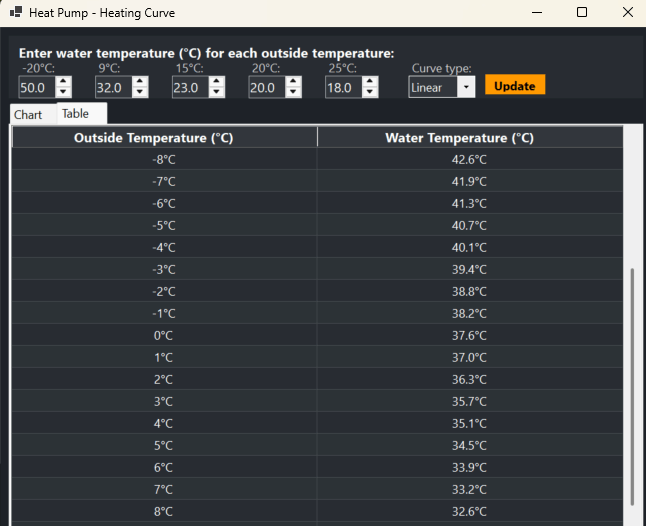Decrease the 20°C water temperature value
646x526 pixels.
293,92
